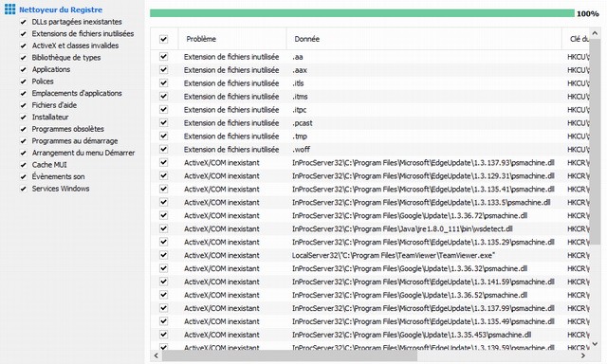Uncheck Arrangement du menu Démarrer
This screenshot has width=607, height=364.
[23, 154]
